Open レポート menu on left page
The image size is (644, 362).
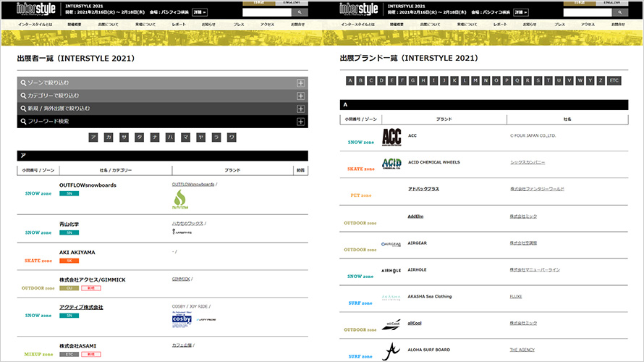tap(179, 25)
